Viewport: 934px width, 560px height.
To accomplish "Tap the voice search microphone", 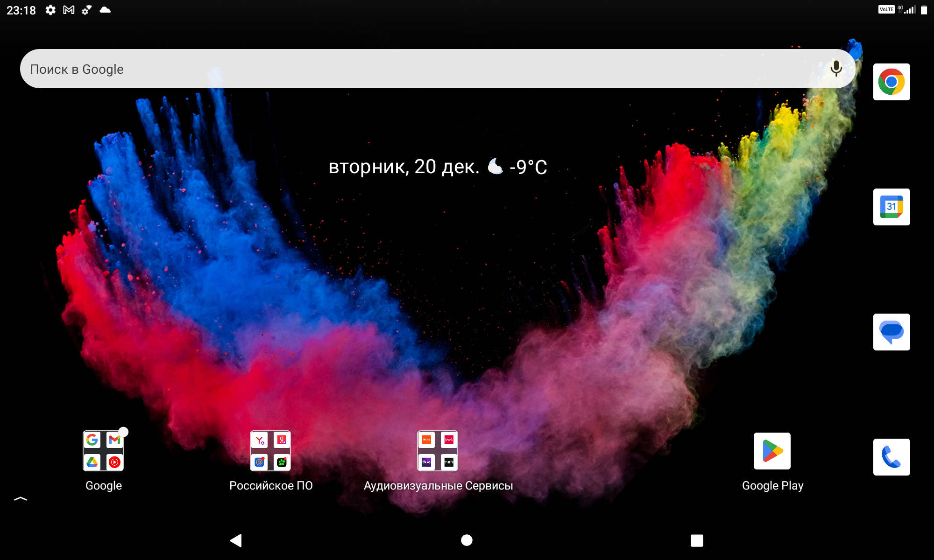I will (836, 69).
